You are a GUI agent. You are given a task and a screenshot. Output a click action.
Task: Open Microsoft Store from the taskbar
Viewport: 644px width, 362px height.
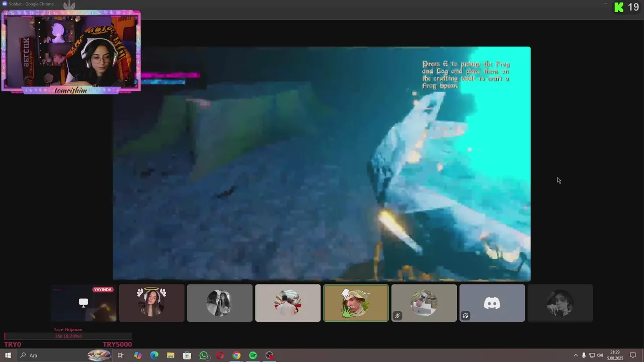pyautogui.click(x=187, y=355)
